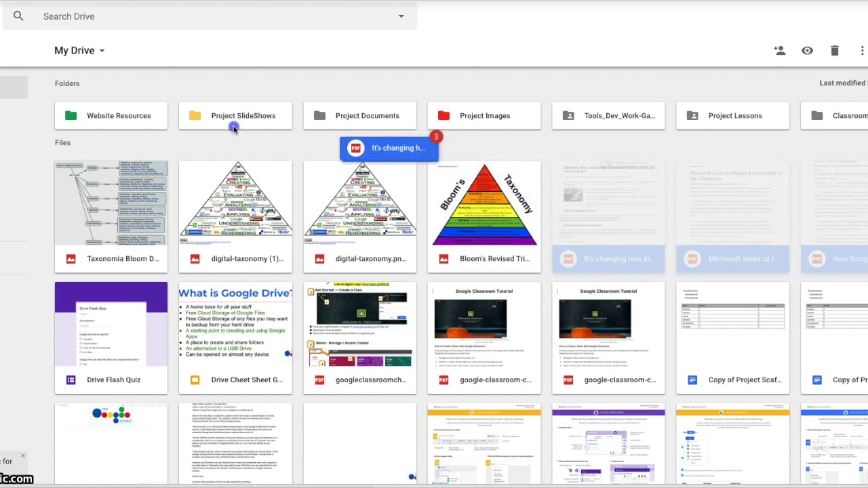Click the search magnifier icon
The height and width of the screenshot is (488, 868).
(18, 16)
